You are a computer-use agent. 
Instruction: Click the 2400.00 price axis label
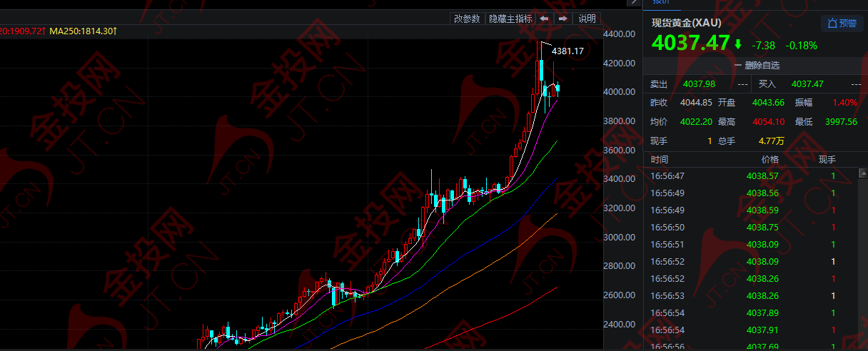tap(619, 324)
